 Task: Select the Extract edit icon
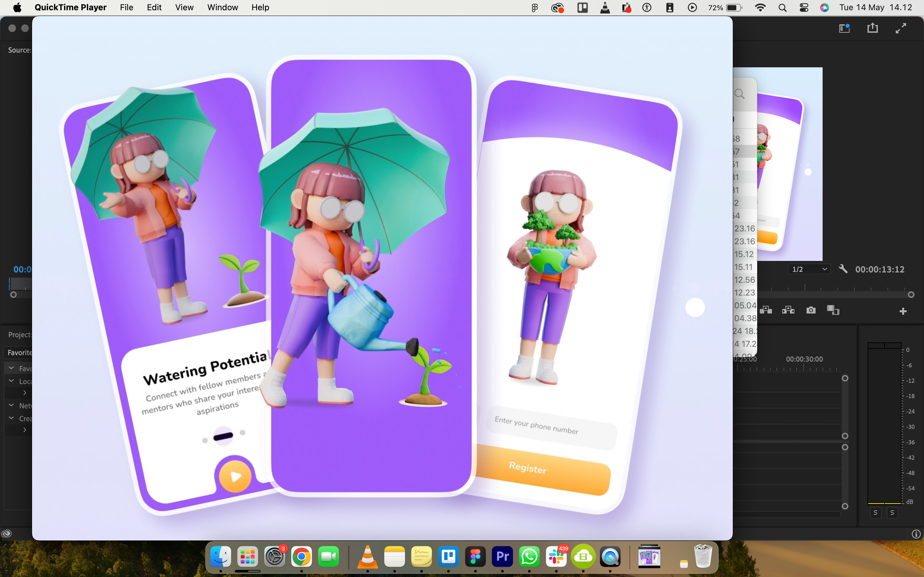(788, 310)
